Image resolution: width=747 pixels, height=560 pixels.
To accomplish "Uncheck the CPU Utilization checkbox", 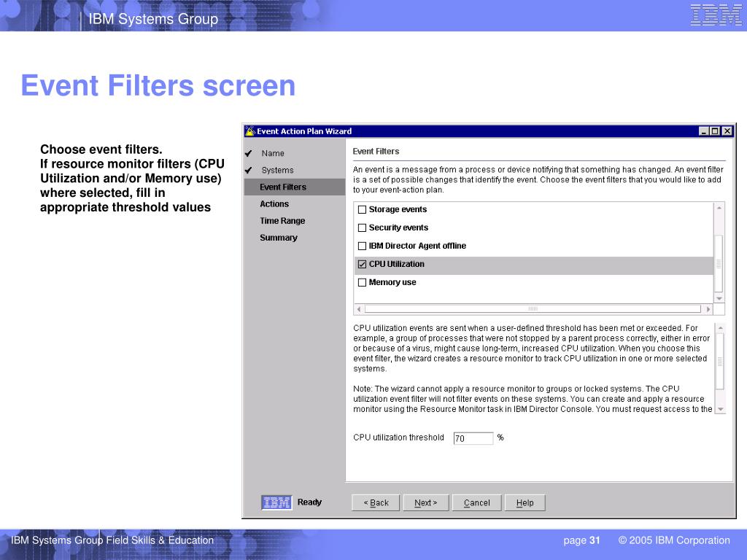I will [x=362, y=264].
